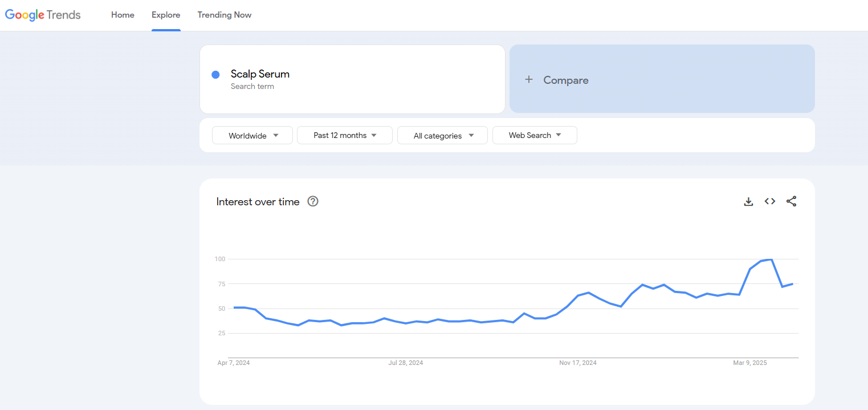
Task: Download the chart data as CSV
Action: click(x=748, y=201)
